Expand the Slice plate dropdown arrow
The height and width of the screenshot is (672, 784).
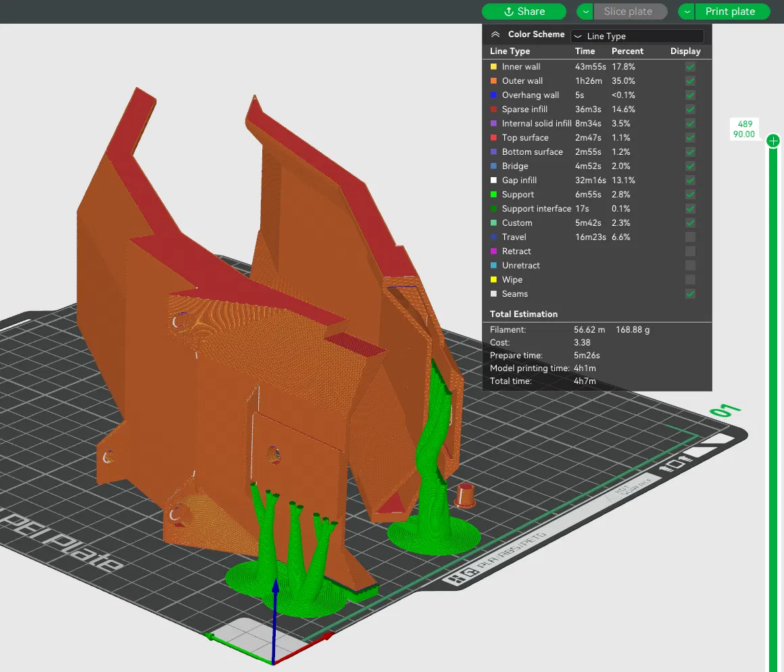(585, 11)
